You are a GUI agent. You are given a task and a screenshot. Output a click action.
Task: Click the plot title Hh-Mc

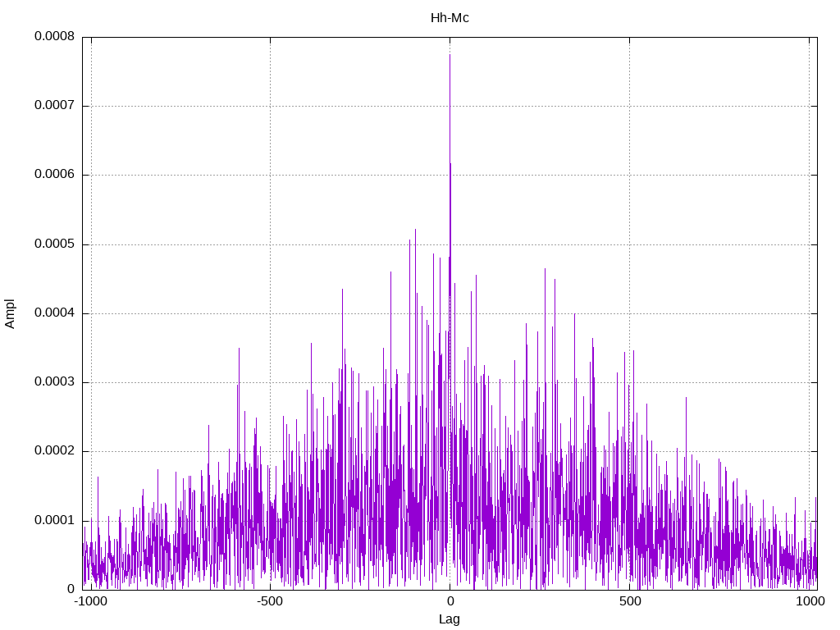click(x=450, y=18)
